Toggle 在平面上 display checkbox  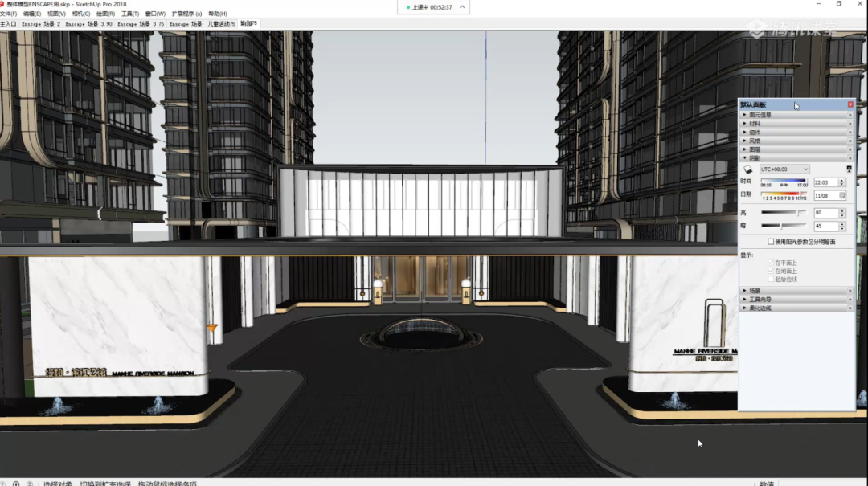click(771, 263)
